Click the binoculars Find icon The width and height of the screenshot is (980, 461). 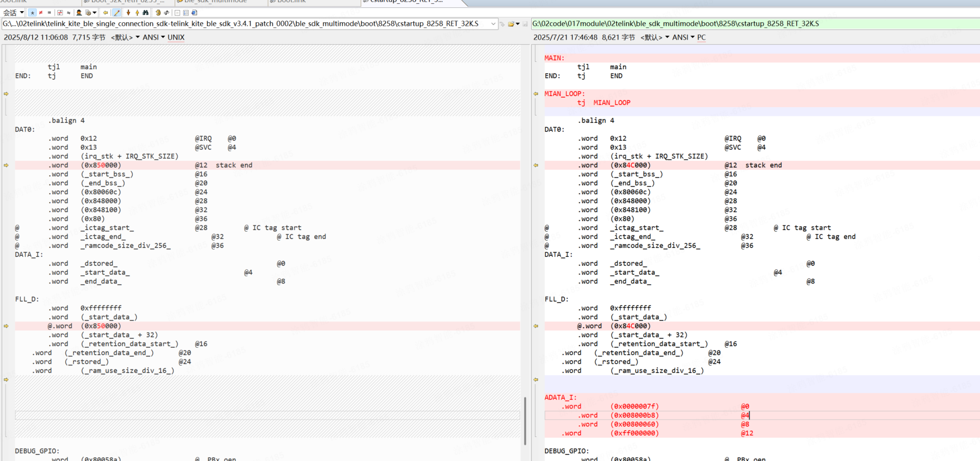(146, 13)
